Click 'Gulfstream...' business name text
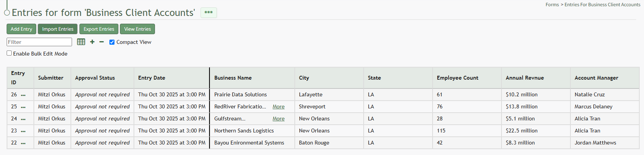Image resolution: width=644 pixels, height=155 pixels. point(230,118)
